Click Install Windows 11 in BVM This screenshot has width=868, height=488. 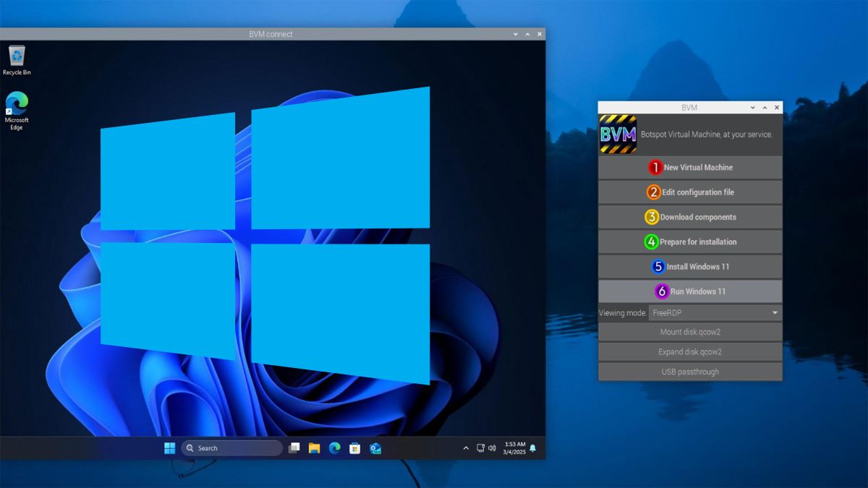click(689, 266)
